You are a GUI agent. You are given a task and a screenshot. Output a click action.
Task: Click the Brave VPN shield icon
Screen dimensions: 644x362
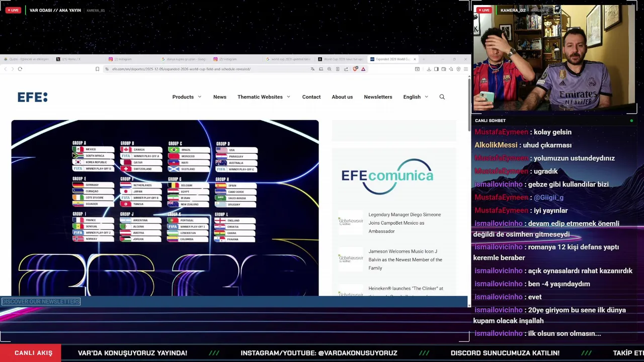coord(458,69)
